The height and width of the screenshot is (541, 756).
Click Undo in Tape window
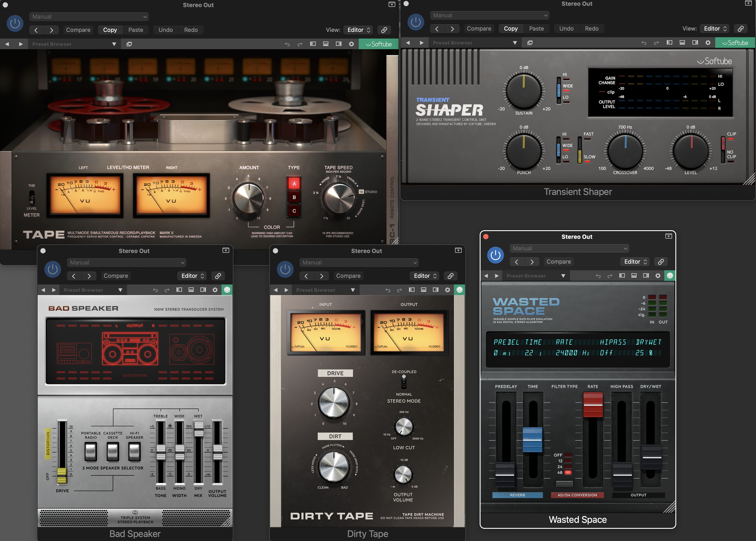click(x=165, y=30)
